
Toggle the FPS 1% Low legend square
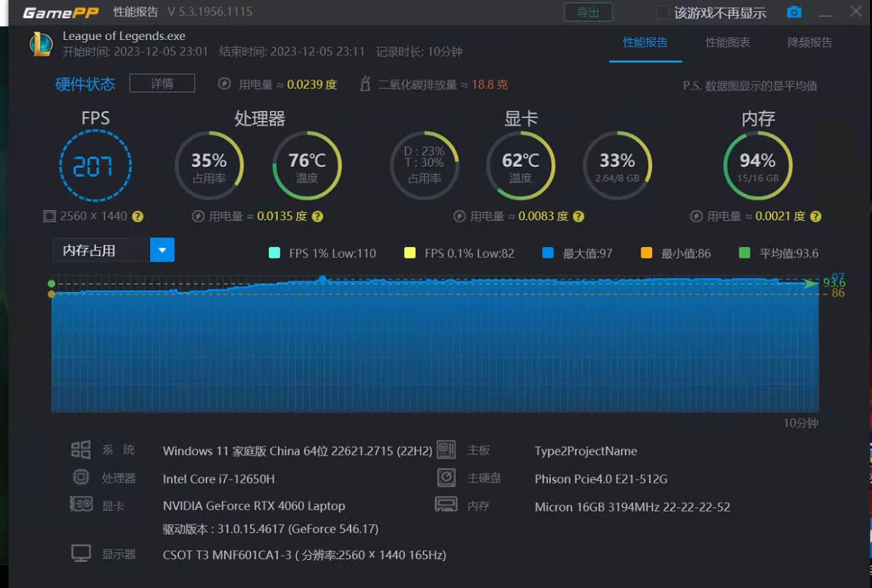[274, 253]
